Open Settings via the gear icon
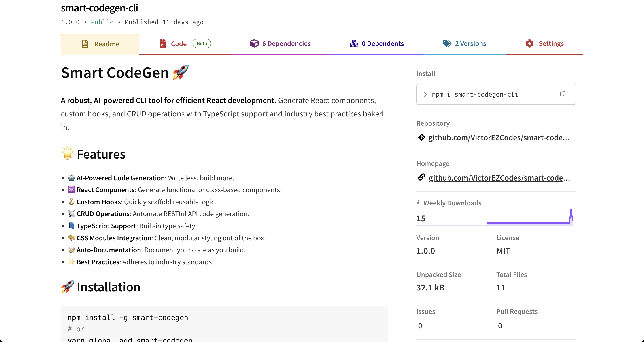Viewport: 644px width, 342px height. click(x=529, y=43)
